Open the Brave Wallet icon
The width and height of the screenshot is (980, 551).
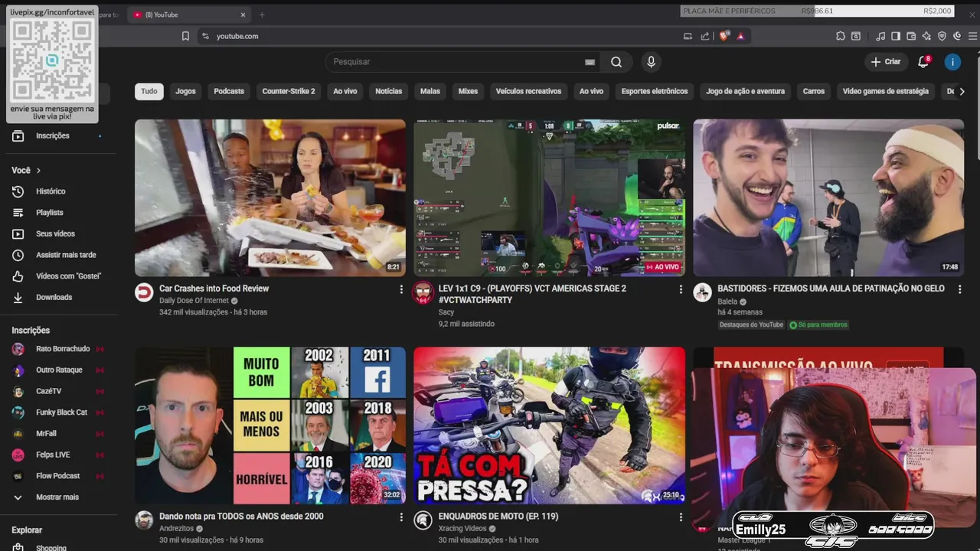[x=911, y=36]
